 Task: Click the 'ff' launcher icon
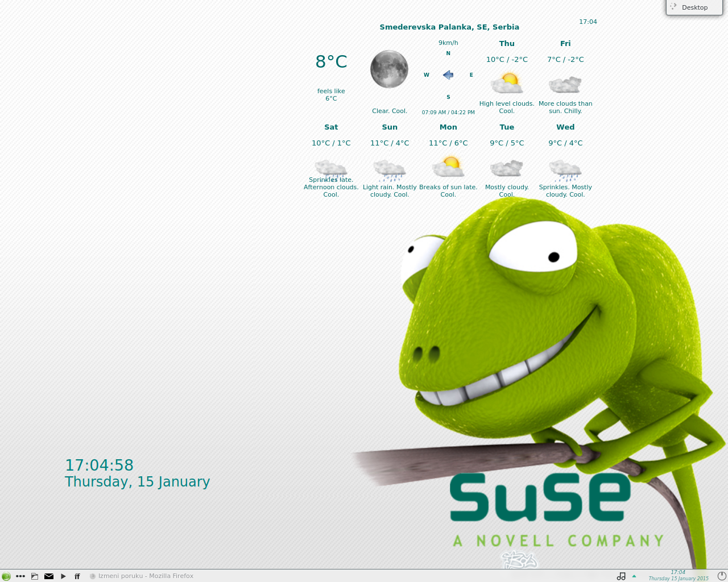pos(77,576)
